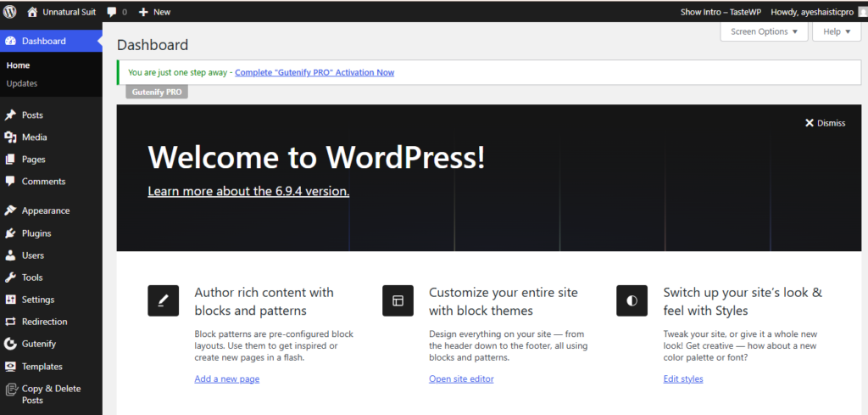Open the Howdy, ayeshaisticpro account menu
Viewport: 868px width, 415px height.
(x=813, y=12)
